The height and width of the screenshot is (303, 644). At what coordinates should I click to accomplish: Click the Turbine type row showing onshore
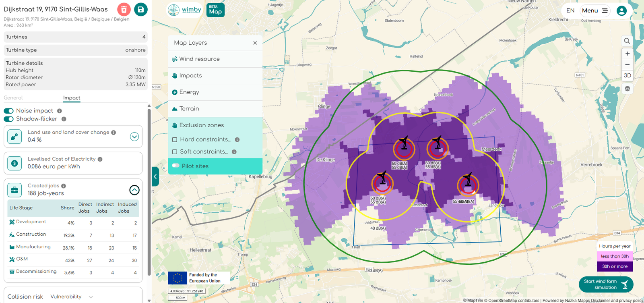click(x=76, y=50)
